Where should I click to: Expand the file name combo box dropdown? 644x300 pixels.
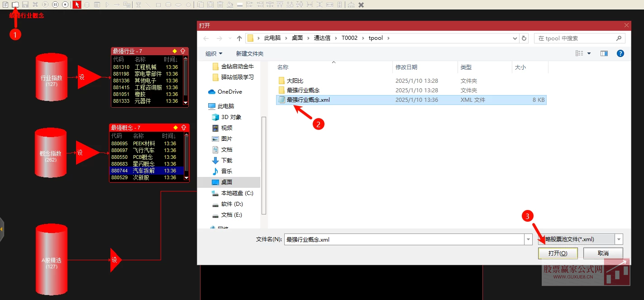[x=528, y=239]
